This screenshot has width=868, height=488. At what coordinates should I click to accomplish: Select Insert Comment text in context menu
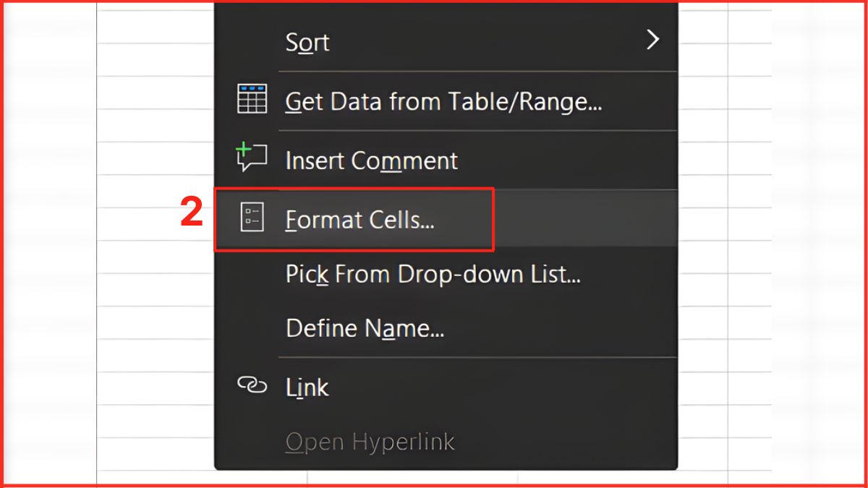[x=371, y=160]
